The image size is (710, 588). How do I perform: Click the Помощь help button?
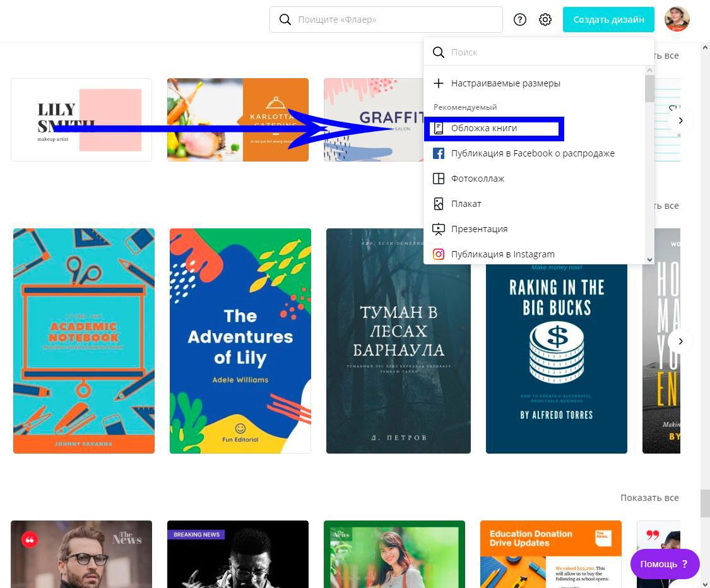(x=664, y=564)
